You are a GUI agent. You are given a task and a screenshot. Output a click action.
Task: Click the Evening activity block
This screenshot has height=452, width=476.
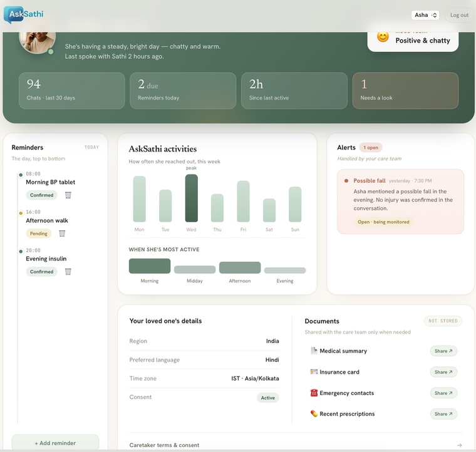[x=285, y=270]
